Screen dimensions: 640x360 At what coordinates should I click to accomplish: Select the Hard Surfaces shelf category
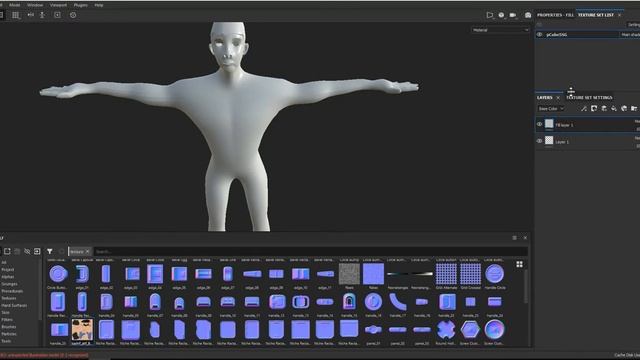[x=14, y=305]
